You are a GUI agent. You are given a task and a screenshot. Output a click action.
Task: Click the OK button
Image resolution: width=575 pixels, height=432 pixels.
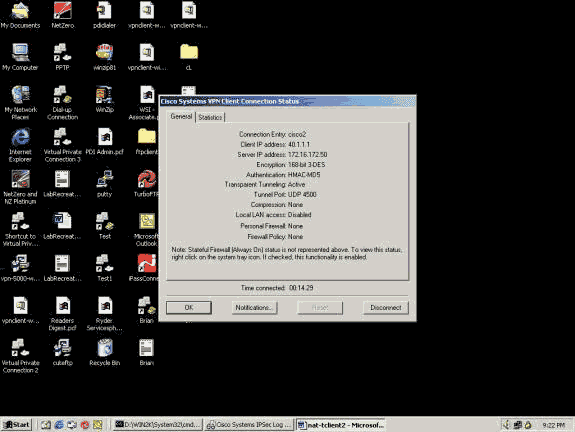tap(189, 308)
